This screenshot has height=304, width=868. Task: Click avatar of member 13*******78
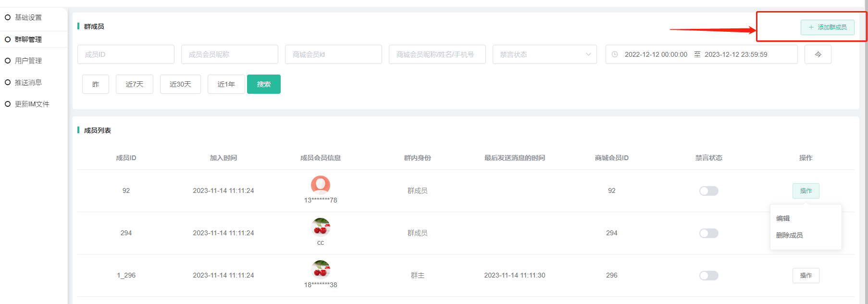coord(321,185)
